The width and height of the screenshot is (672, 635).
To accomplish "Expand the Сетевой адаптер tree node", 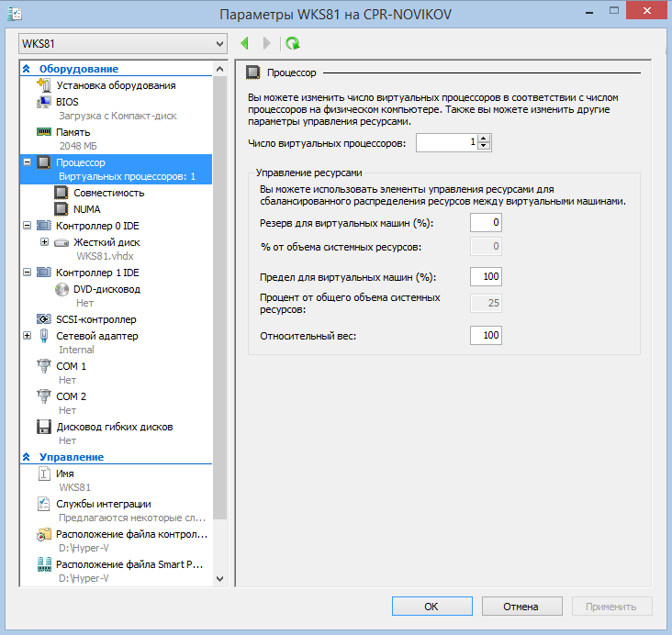I will click(27, 336).
